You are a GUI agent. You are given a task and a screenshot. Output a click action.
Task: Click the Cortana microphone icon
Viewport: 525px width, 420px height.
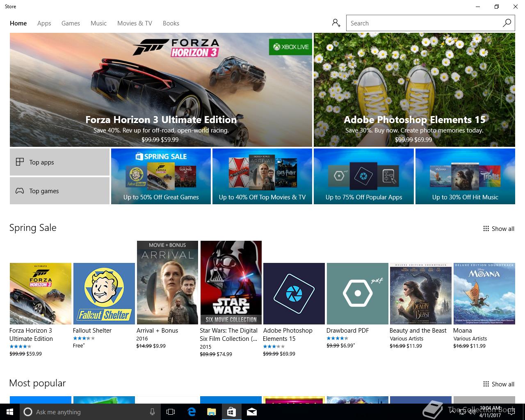[153, 412]
